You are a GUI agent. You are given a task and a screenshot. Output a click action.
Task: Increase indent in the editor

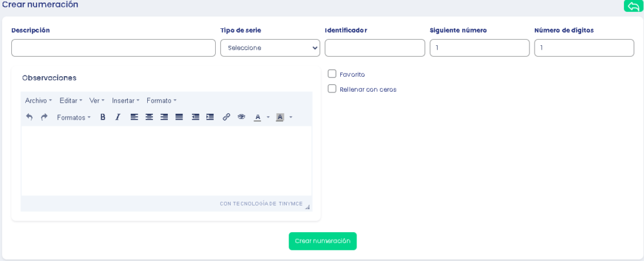(x=210, y=117)
